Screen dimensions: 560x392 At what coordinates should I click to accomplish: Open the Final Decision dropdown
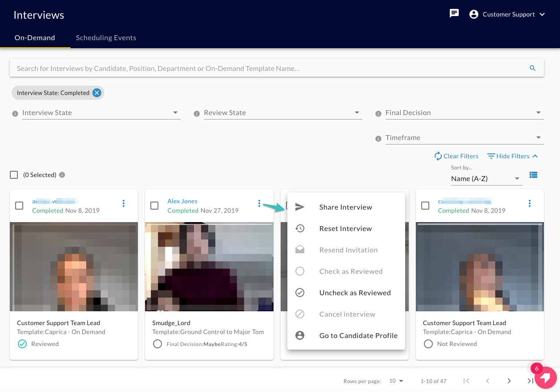465,113
